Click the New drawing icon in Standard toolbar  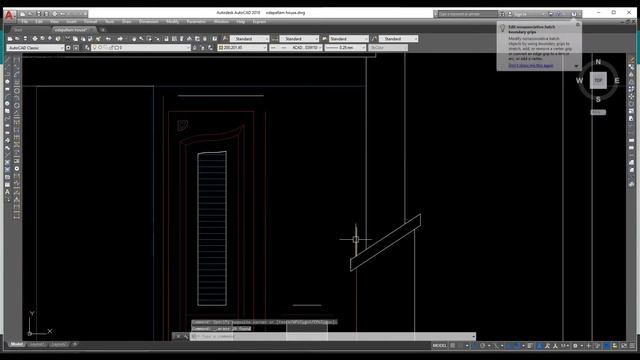pyautogui.click(x=9, y=39)
